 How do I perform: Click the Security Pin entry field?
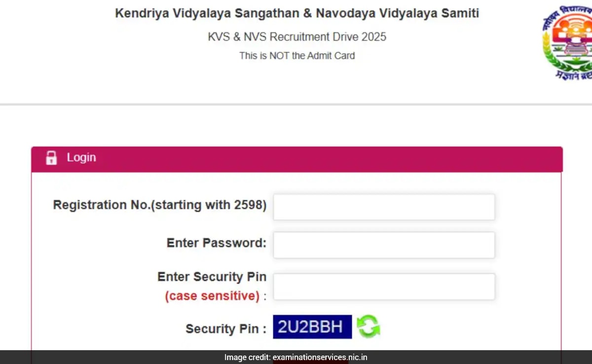384,286
